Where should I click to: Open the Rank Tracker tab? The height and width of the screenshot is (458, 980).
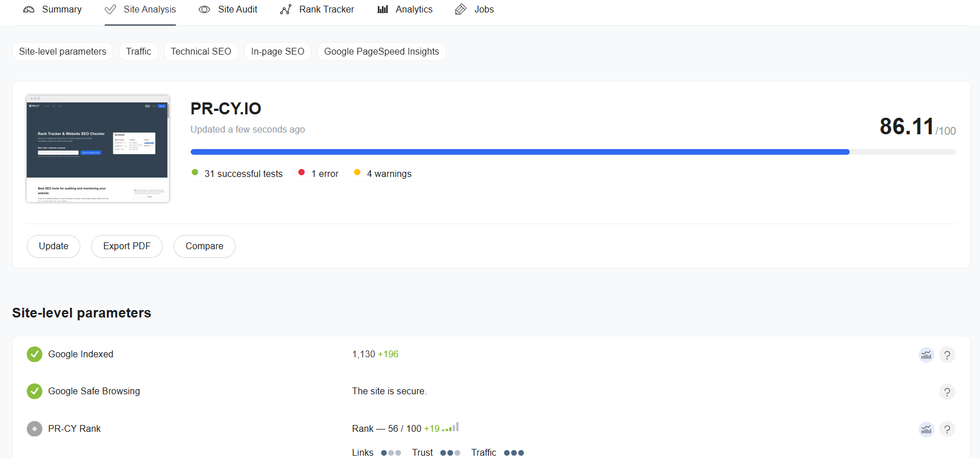pyautogui.click(x=317, y=10)
